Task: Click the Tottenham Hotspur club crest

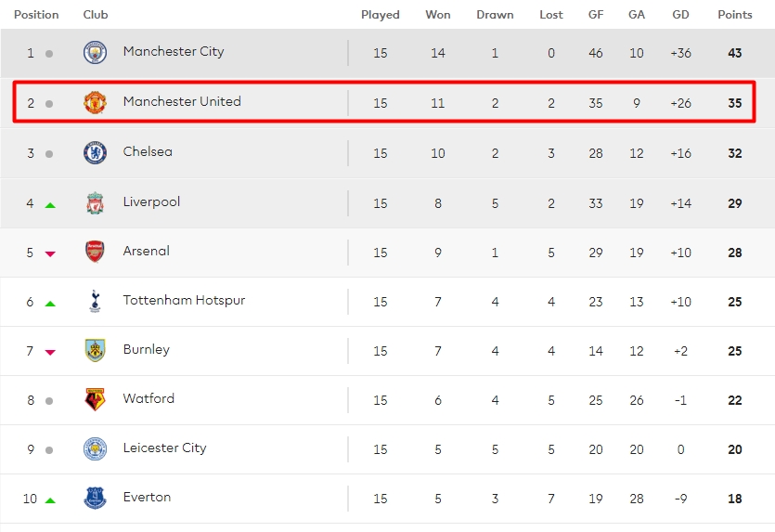Action: pyautogui.click(x=95, y=301)
